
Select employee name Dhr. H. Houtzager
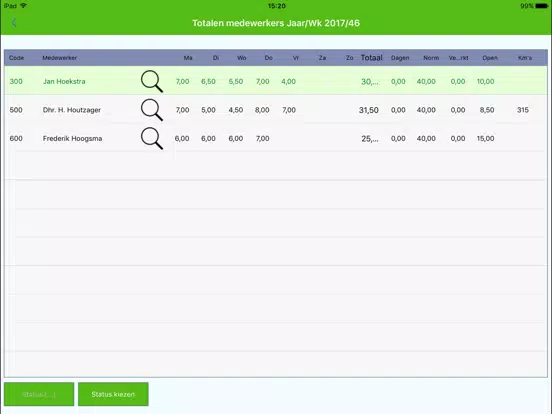pos(72,110)
